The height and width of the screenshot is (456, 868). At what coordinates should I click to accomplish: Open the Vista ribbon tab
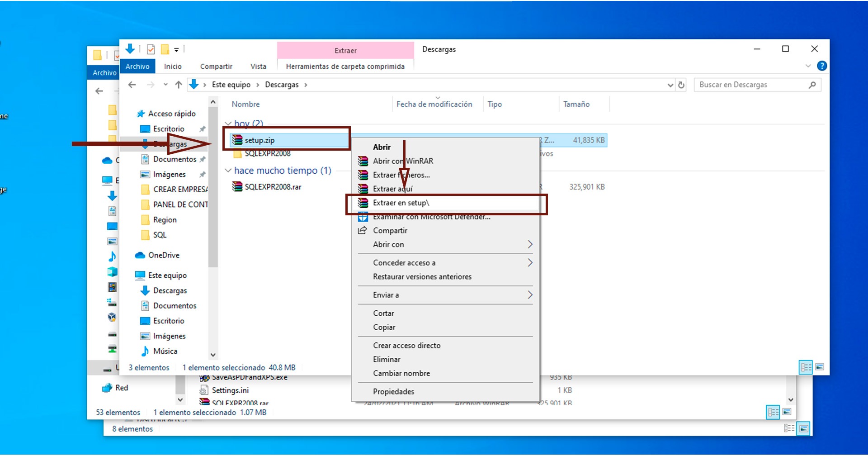(x=258, y=66)
